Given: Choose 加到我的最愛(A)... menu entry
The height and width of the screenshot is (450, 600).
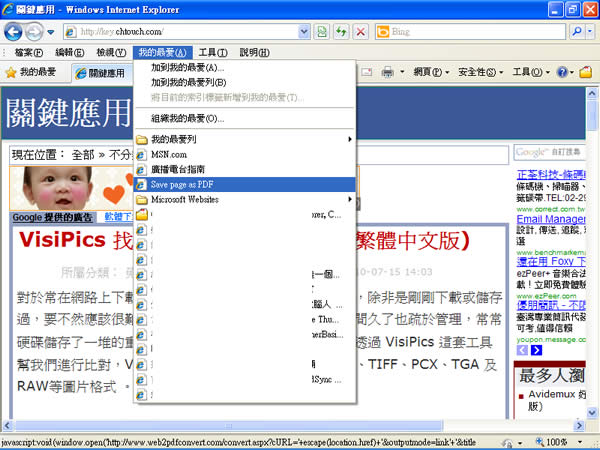Looking at the screenshot, I should pyautogui.click(x=245, y=68).
